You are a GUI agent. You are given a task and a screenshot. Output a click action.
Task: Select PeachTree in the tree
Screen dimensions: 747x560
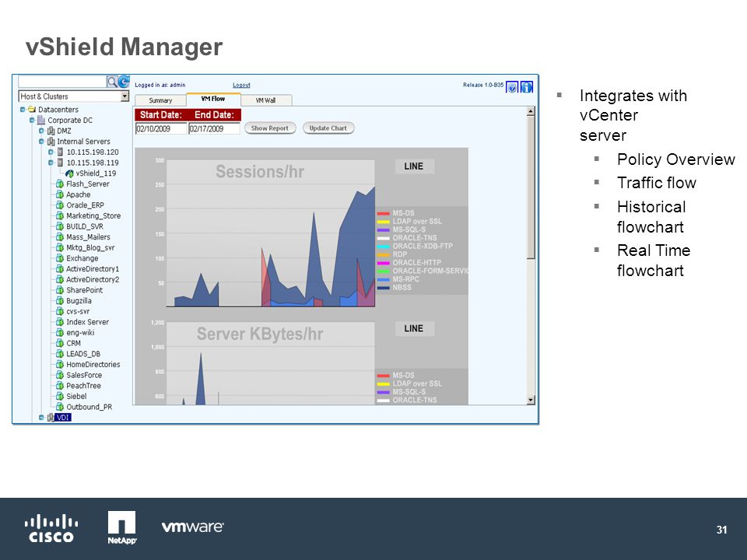83,386
